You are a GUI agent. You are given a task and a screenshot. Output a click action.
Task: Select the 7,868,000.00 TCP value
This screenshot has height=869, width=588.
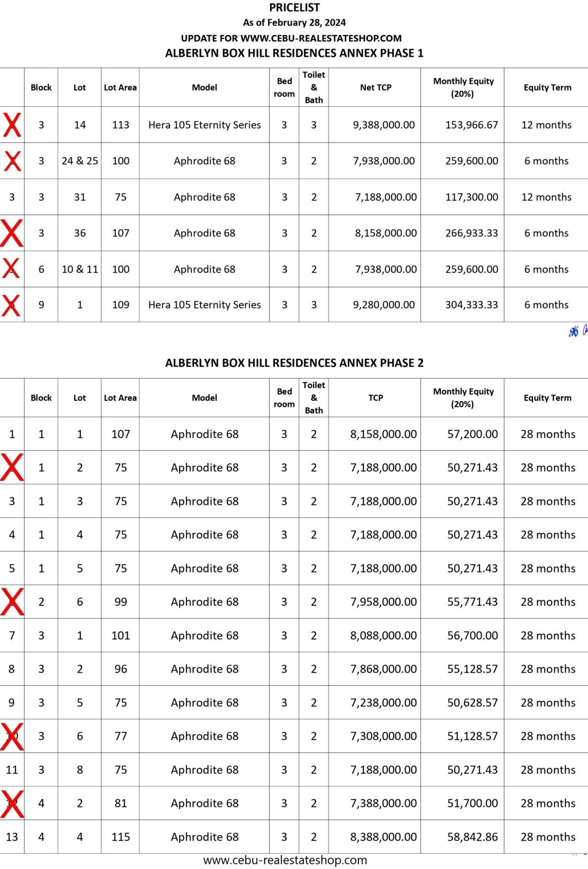pos(384,669)
